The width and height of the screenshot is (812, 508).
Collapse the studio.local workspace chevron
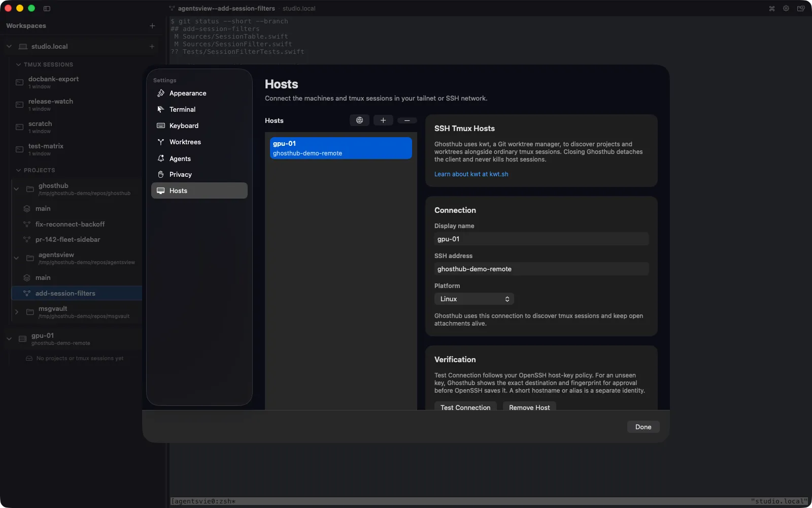[x=9, y=46]
